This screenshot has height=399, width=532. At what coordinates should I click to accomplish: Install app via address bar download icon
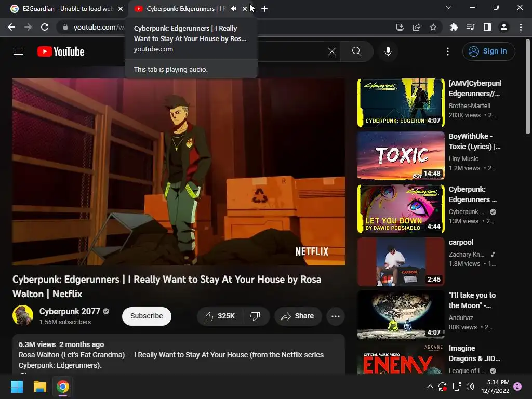[x=400, y=27]
